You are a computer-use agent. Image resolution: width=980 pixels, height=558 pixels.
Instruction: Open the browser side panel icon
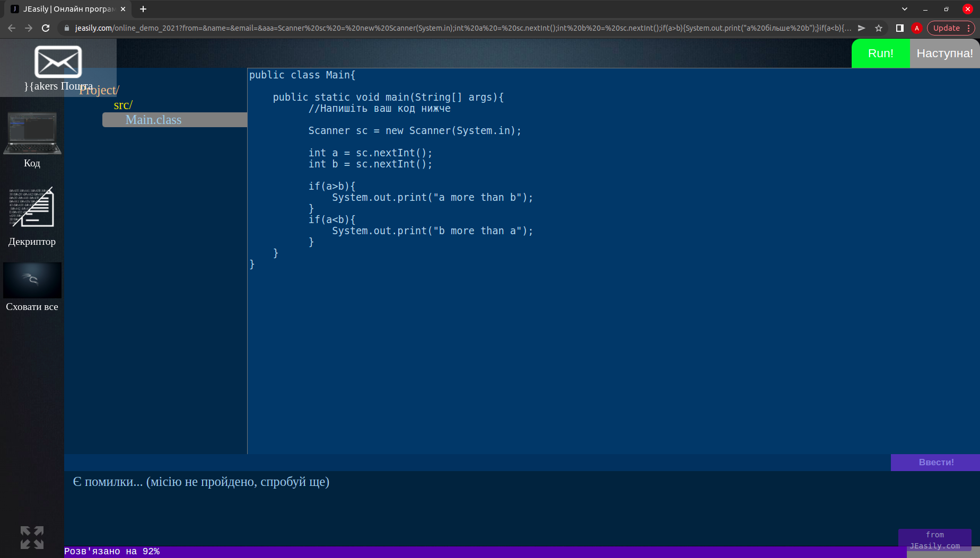click(x=899, y=28)
